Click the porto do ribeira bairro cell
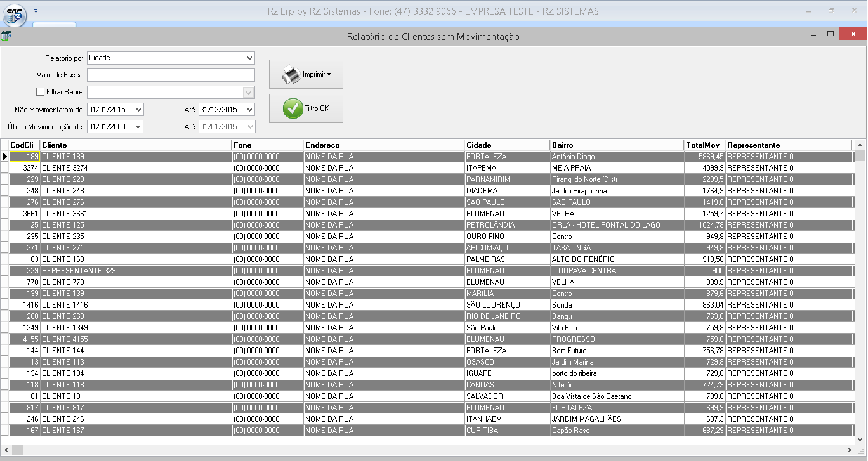This screenshot has width=868, height=461. 617,373
